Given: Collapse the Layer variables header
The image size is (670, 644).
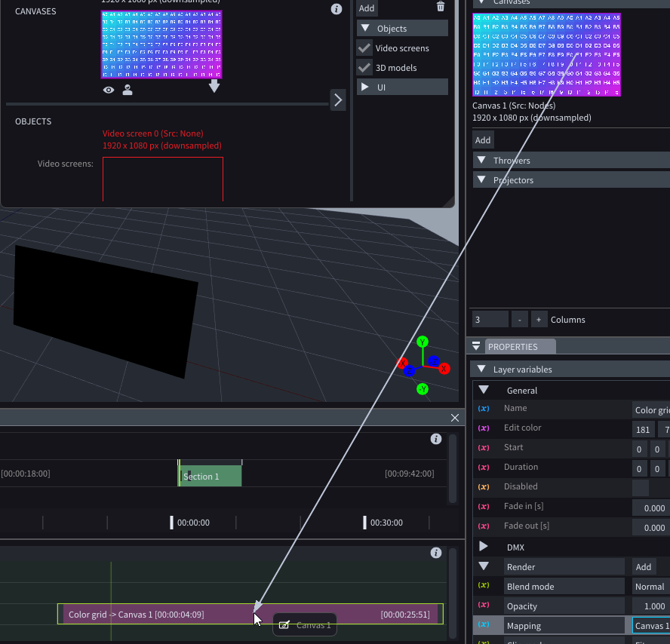Looking at the screenshot, I should [481, 370].
